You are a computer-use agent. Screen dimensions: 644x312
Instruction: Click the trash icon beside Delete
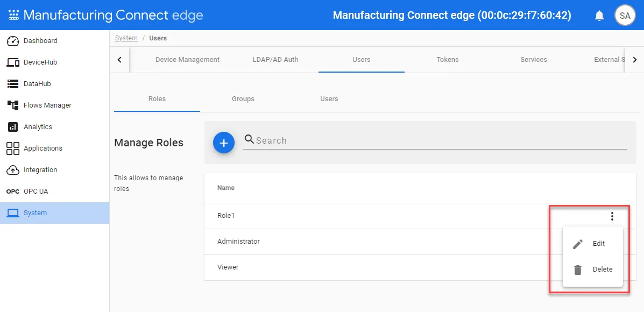[x=578, y=270]
